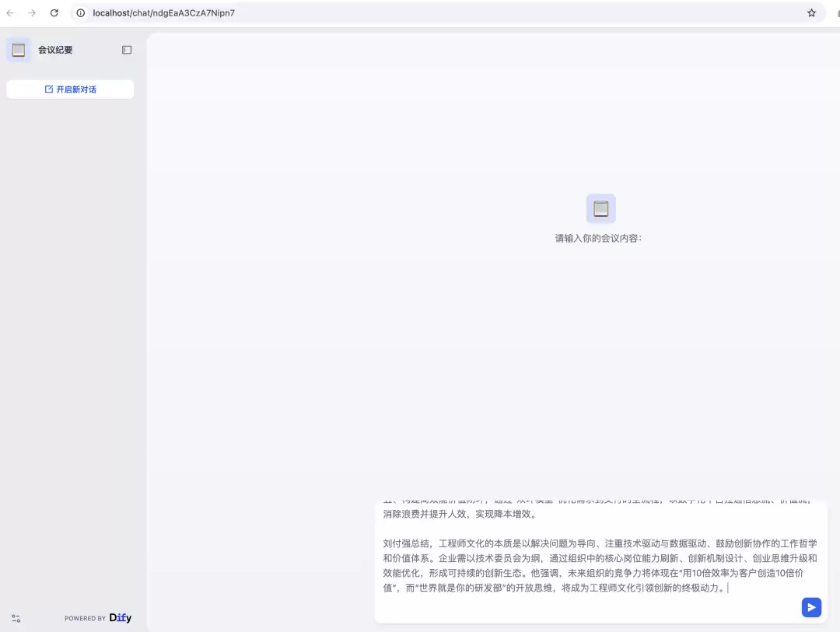Click the pencil icon inside 开启新对话 button
840x632 pixels.
pos(49,89)
